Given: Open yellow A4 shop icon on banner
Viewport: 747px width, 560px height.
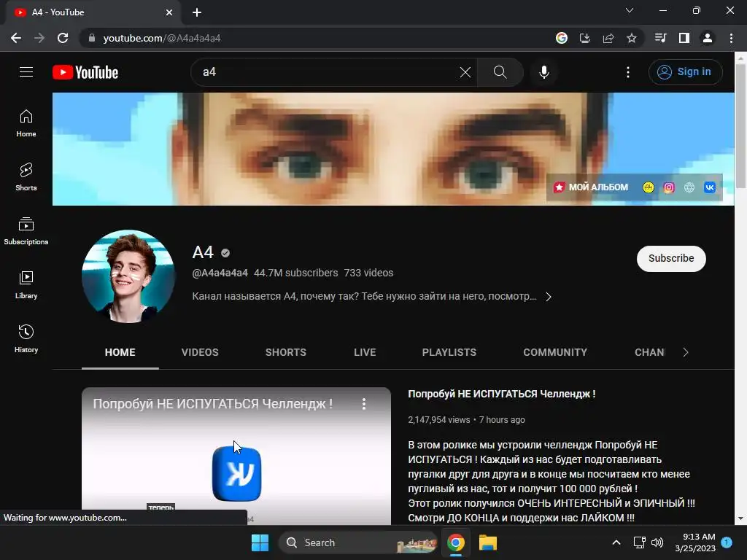Looking at the screenshot, I should [649, 187].
